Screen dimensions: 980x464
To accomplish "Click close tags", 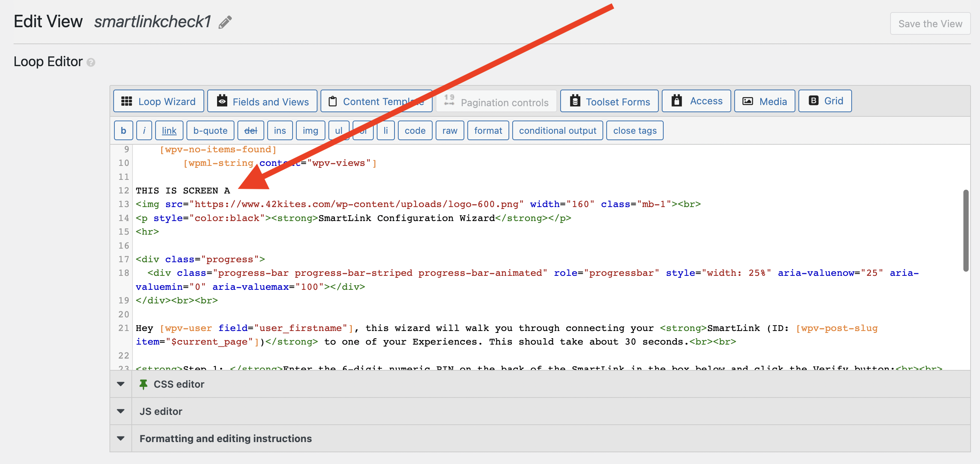I will [635, 131].
